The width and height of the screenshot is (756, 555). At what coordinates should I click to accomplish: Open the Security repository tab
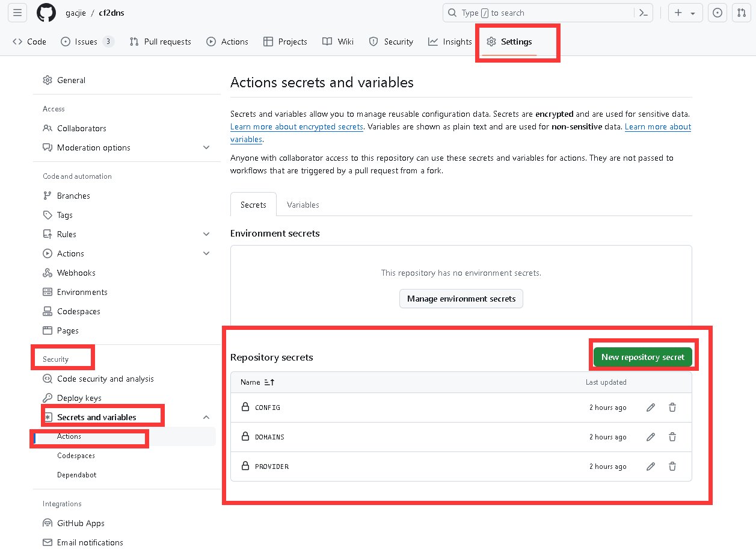tap(391, 42)
